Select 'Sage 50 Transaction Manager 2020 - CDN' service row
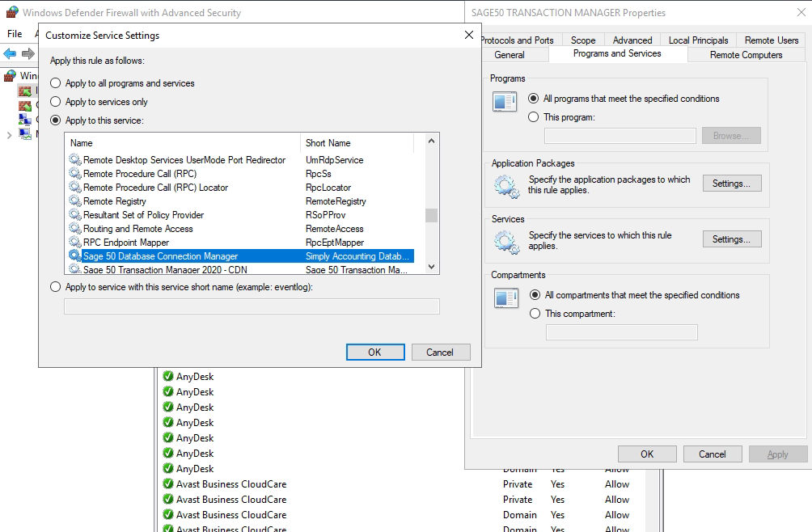Screen dimensions: 812x532 239,269
